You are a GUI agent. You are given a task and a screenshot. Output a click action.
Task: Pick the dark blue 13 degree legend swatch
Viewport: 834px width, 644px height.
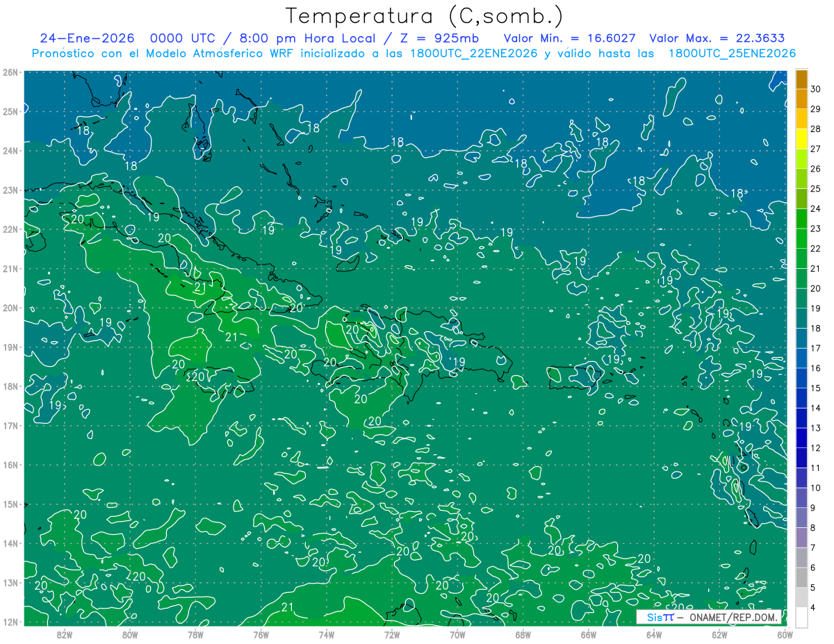pyautogui.click(x=801, y=418)
